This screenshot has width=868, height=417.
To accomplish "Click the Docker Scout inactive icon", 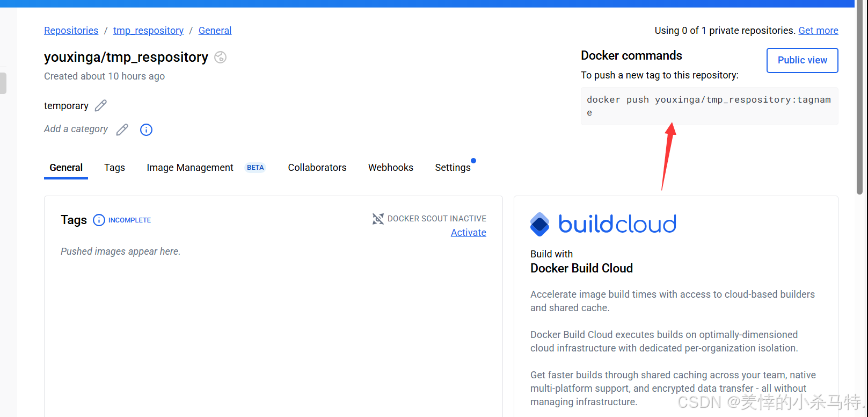I will [378, 219].
